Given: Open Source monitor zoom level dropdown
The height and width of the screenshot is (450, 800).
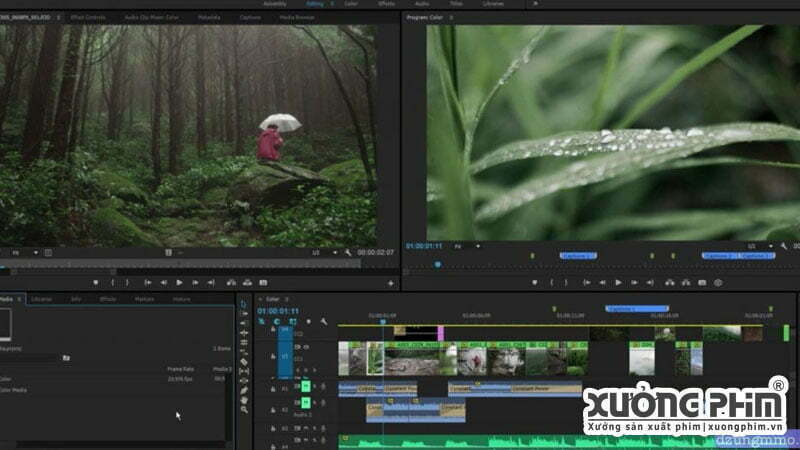Looking at the screenshot, I should click(24, 253).
